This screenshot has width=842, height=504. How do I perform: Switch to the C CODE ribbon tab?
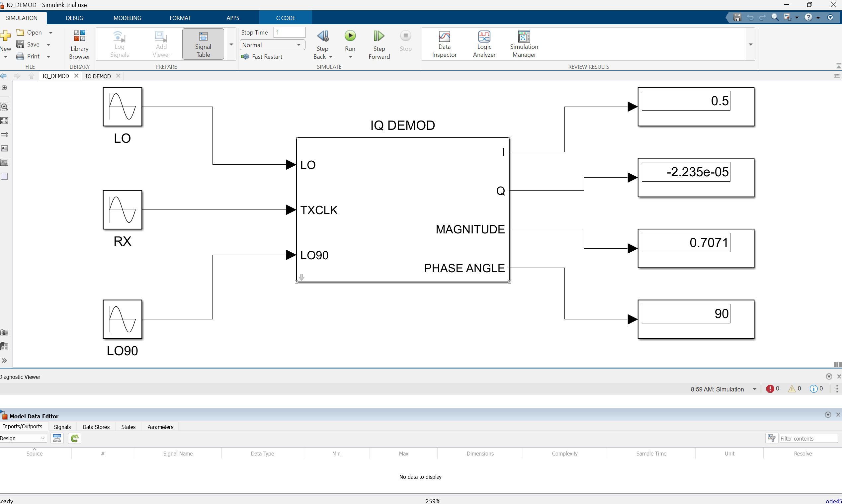click(286, 18)
